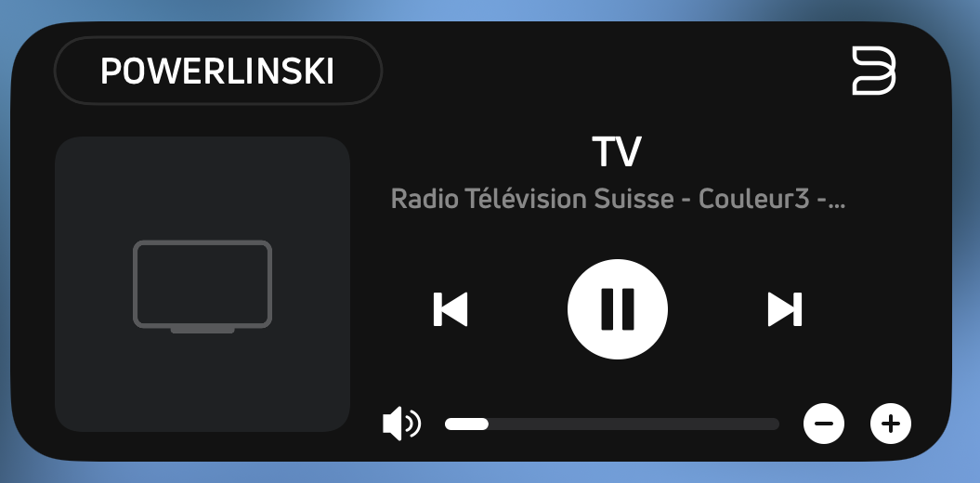This screenshot has height=483, width=980.
Task: Click the TV input title
Action: [x=617, y=151]
